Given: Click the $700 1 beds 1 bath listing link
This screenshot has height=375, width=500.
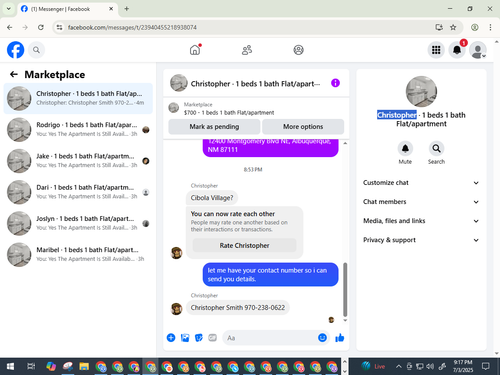Looking at the screenshot, I should (229, 113).
